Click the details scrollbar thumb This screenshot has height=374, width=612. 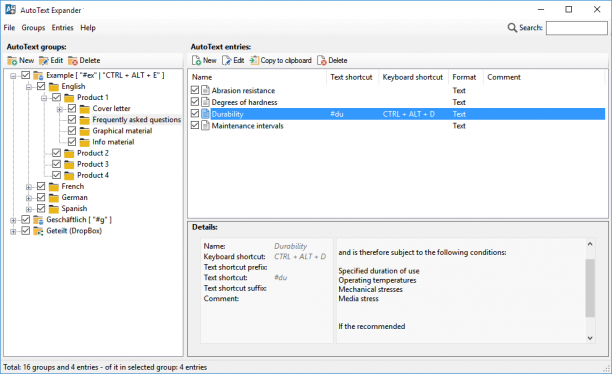(x=590, y=288)
